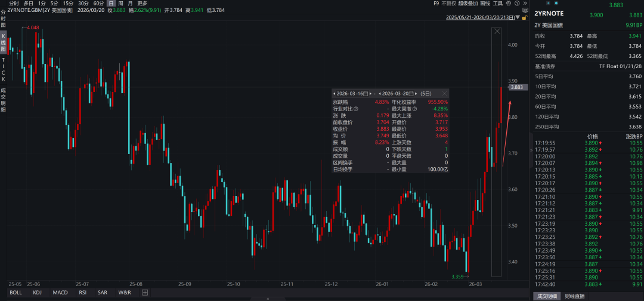Click help icon next to 行业对比
This screenshot has height=301, width=644.
(x=356, y=109)
